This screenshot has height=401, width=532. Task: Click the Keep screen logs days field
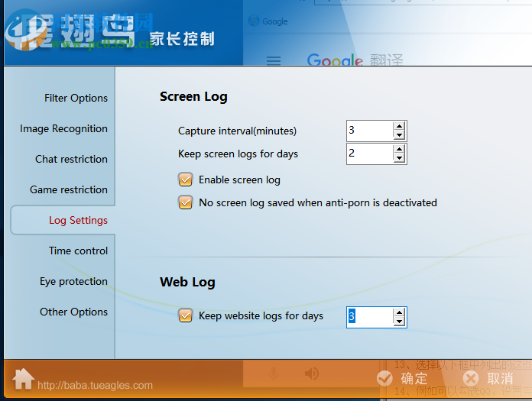click(370, 154)
